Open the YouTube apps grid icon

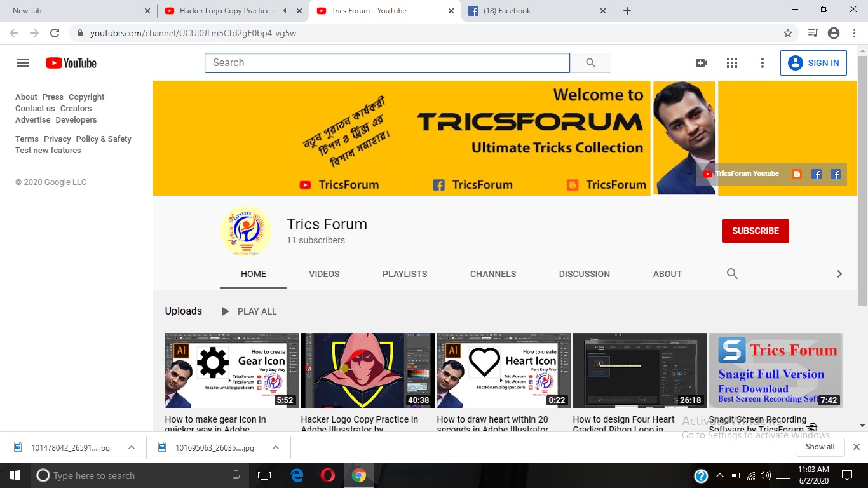tap(732, 63)
